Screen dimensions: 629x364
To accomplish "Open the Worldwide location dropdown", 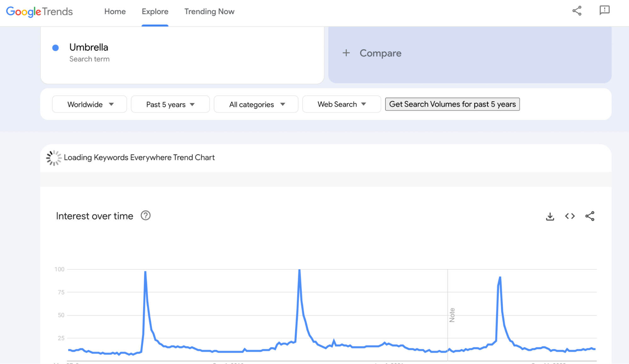I will coord(89,104).
